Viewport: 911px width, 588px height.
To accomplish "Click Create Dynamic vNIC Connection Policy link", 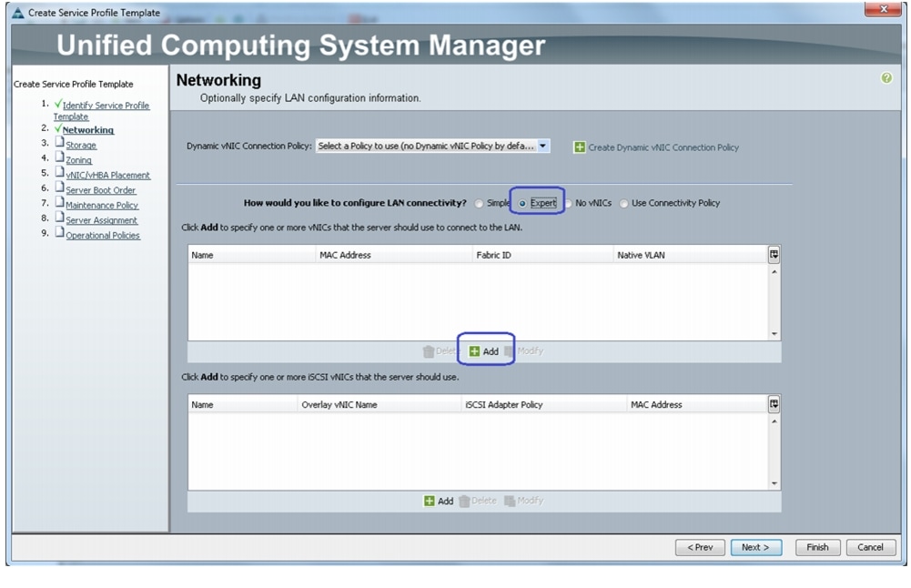I will click(x=663, y=147).
